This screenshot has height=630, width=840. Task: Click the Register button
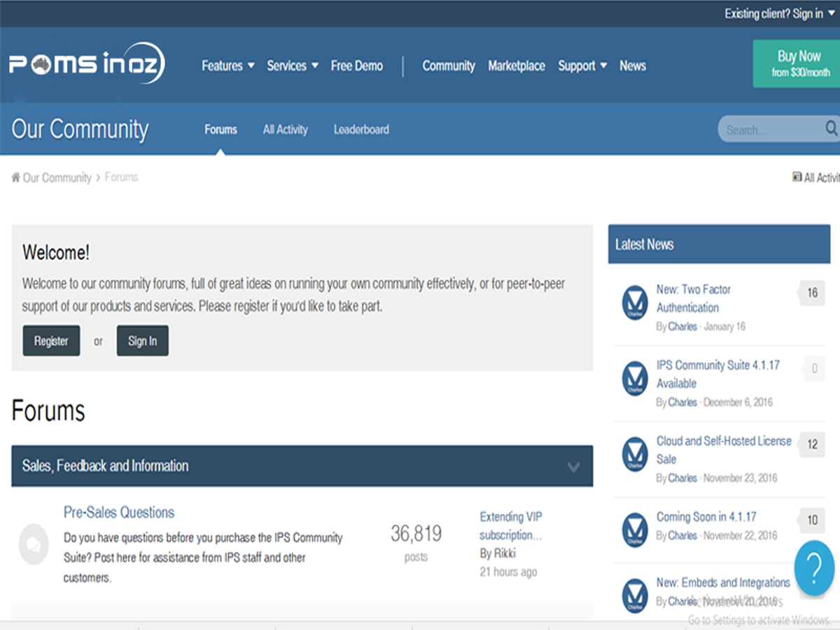(x=51, y=341)
